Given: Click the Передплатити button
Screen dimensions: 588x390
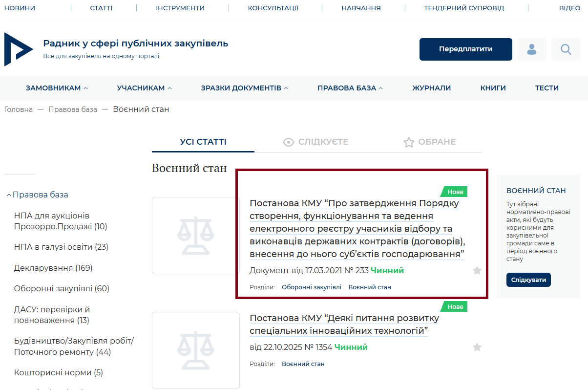Looking at the screenshot, I should tap(465, 49).
